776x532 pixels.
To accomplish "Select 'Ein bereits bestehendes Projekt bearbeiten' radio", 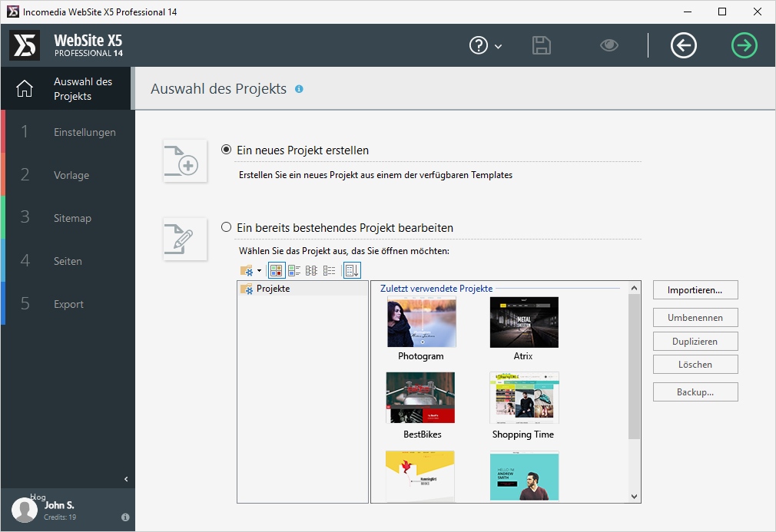I will [x=226, y=227].
